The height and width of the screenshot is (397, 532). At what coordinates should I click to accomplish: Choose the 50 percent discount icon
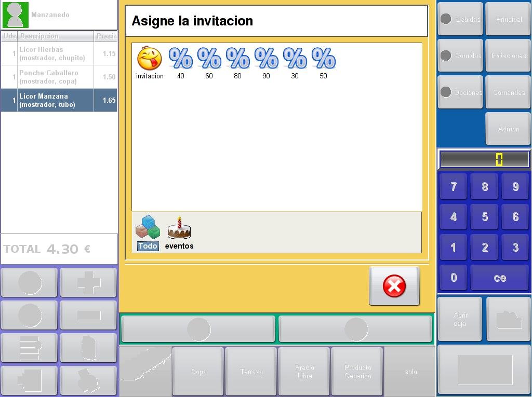point(323,59)
